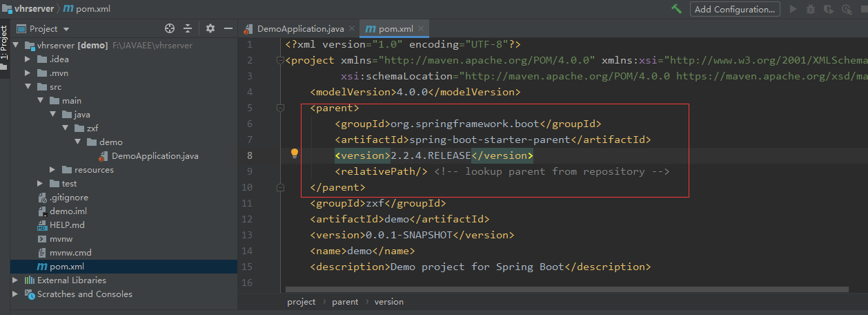
Task: Collapse the main folder arrow
Action: tap(40, 101)
